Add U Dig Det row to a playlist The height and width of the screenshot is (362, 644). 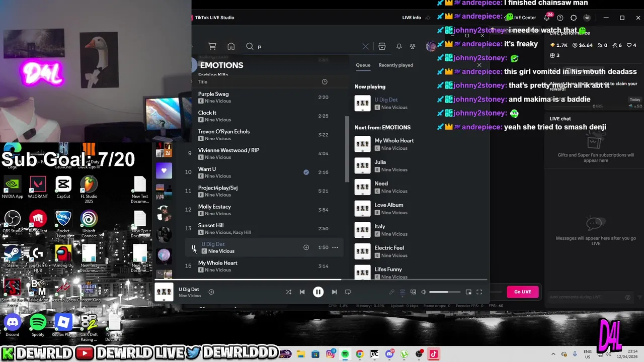coord(306,247)
